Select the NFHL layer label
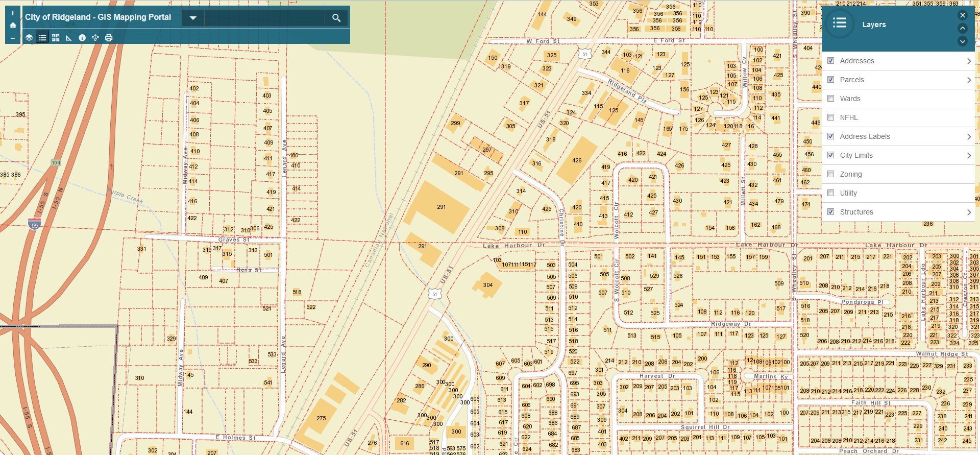The height and width of the screenshot is (455, 980). pos(849,117)
